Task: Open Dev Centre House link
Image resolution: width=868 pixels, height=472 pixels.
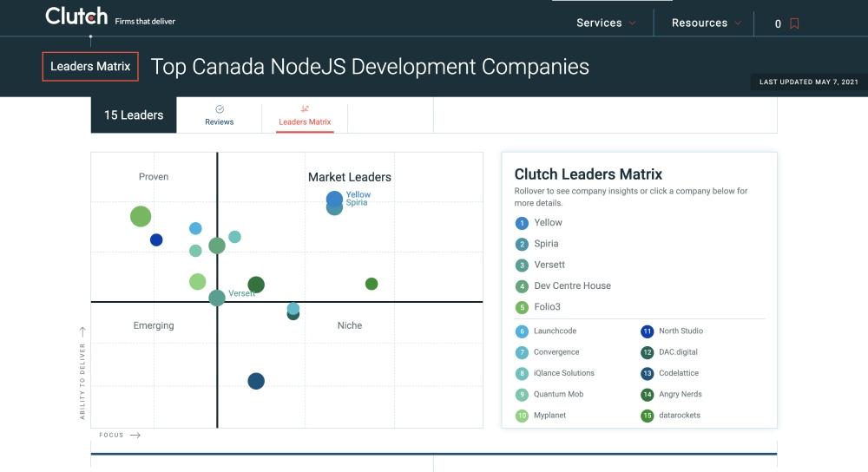Action: coord(572,285)
